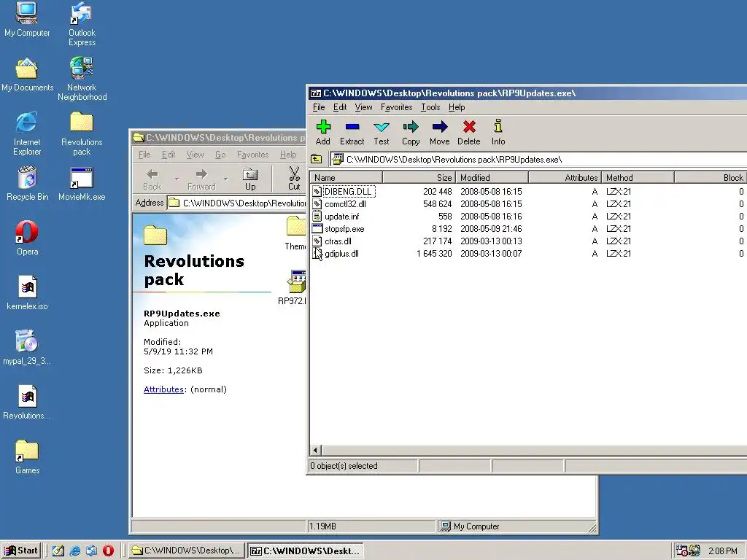Launch Internet Explorer from quick launch
This screenshot has width=747, height=560.
coord(75,551)
